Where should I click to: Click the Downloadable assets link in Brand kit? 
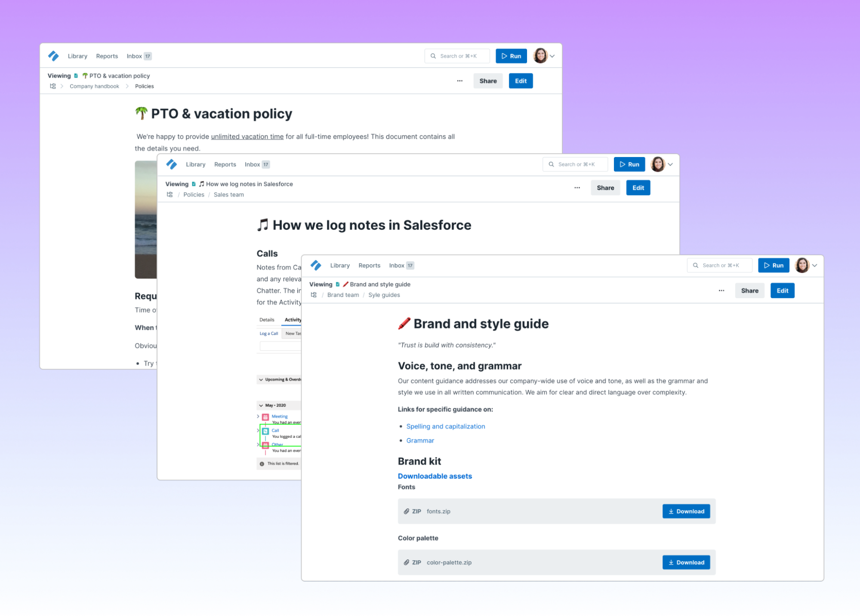[433, 475]
